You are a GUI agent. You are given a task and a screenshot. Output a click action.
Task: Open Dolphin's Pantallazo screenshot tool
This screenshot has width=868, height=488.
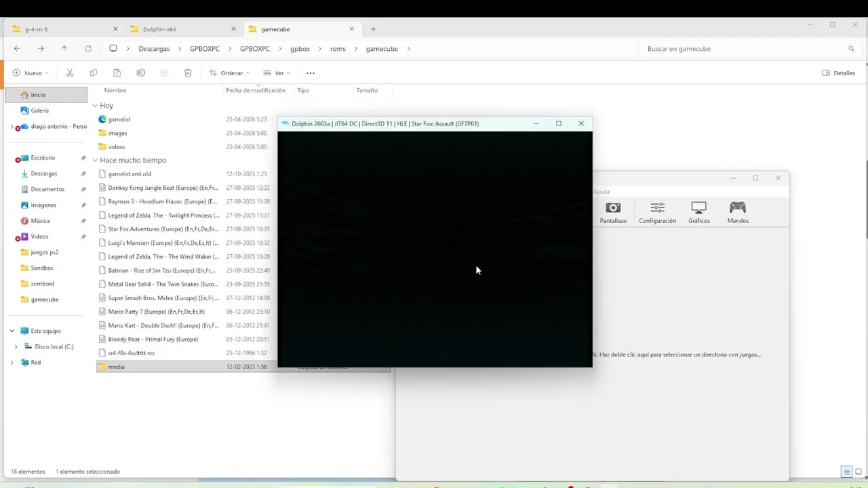click(613, 212)
